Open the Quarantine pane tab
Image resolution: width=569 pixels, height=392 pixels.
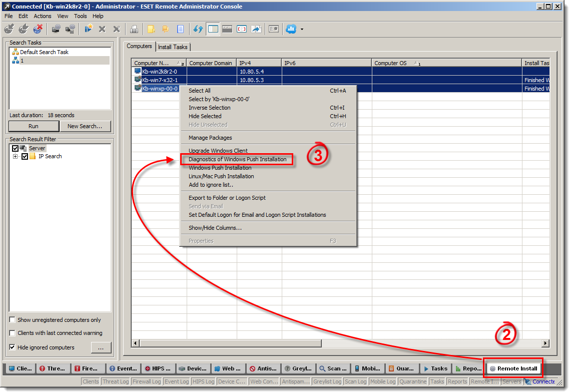[x=402, y=368]
